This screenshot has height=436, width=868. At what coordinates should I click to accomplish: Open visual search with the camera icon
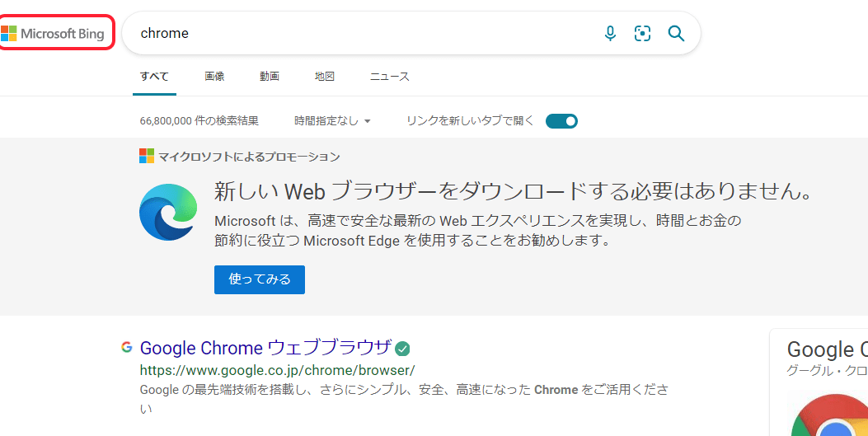click(642, 34)
